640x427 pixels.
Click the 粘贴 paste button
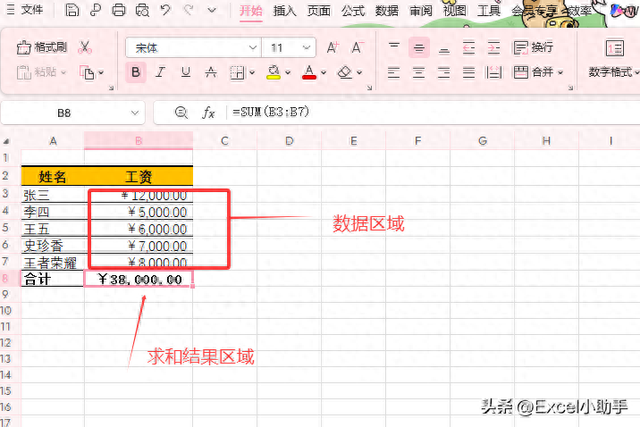(x=41, y=72)
